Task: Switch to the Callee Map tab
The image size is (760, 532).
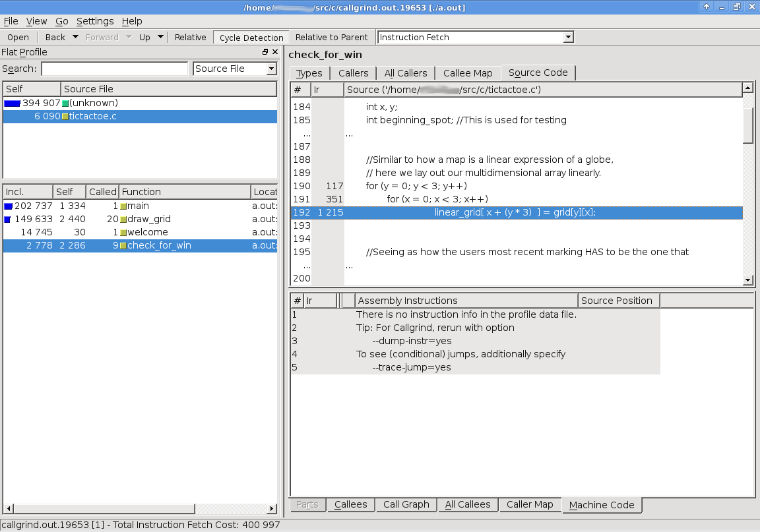Action: tap(468, 73)
